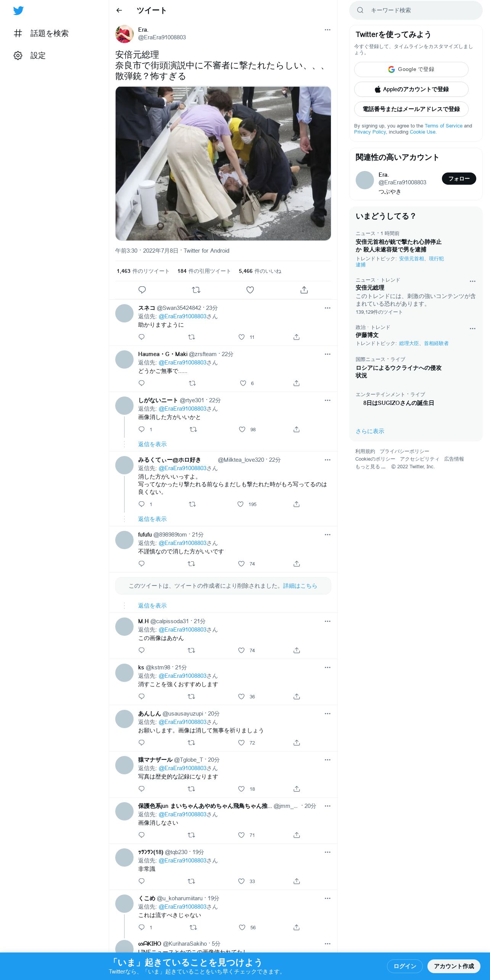The width and height of the screenshot is (490, 980).
Task: Like the main tweet with heart icon
Action: pos(250,290)
